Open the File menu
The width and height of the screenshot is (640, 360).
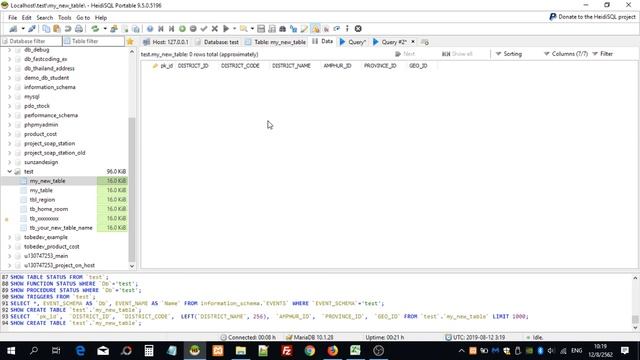(13, 18)
